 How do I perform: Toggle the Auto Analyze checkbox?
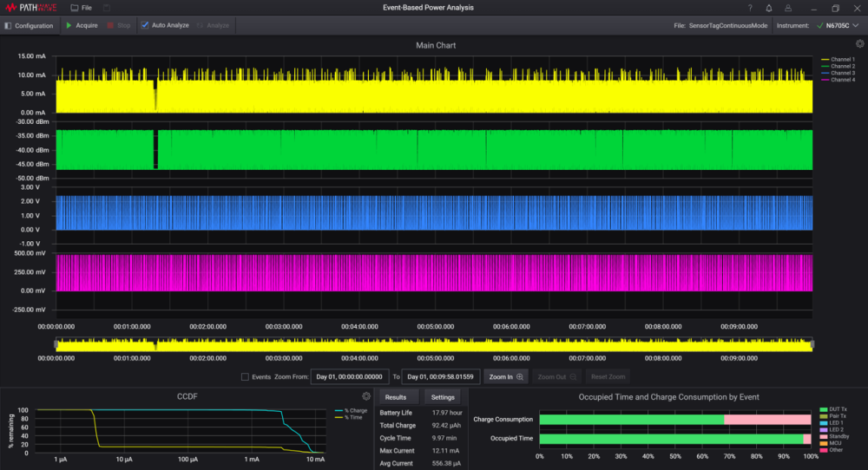[145, 25]
